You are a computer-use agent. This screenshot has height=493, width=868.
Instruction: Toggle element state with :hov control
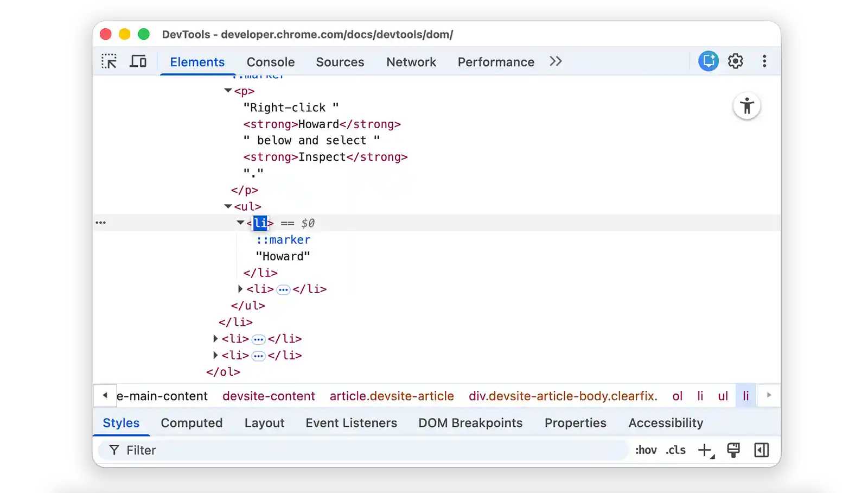[x=646, y=450]
